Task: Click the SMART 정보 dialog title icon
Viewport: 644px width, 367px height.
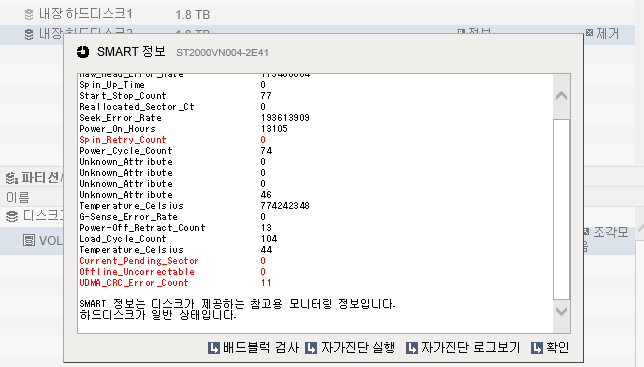Action: 83,52
